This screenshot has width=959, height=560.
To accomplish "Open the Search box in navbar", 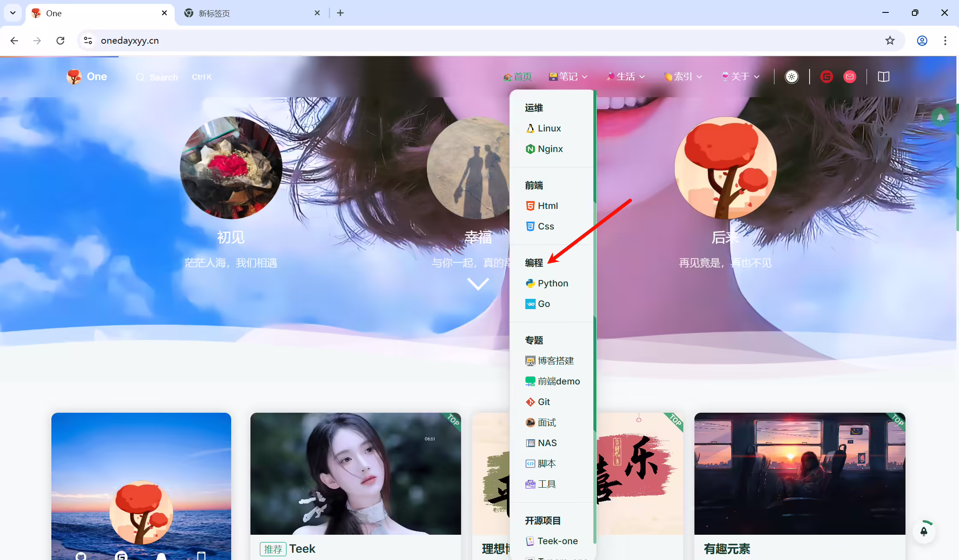I will tap(173, 77).
